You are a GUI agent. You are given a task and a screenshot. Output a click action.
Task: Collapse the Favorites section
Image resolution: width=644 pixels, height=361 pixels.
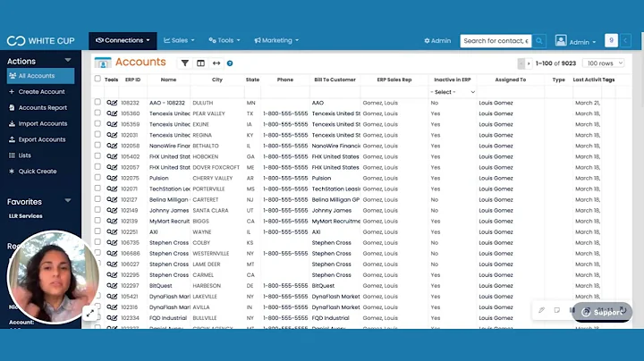[68, 200]
